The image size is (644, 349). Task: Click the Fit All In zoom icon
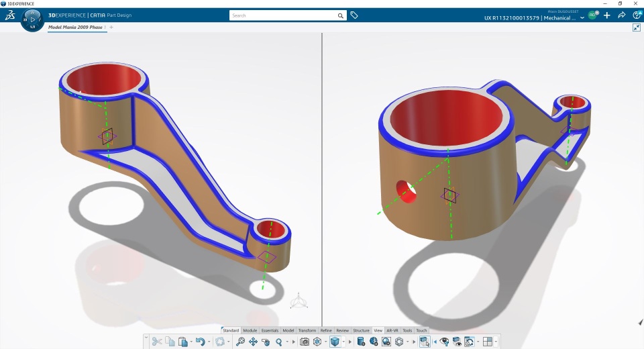click(240, 342)
